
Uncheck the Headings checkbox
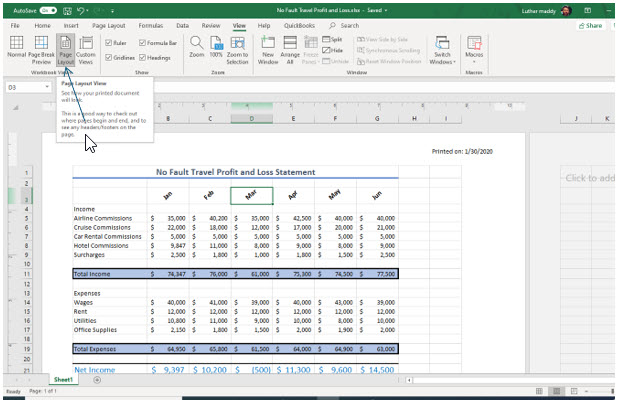[142, 58]
